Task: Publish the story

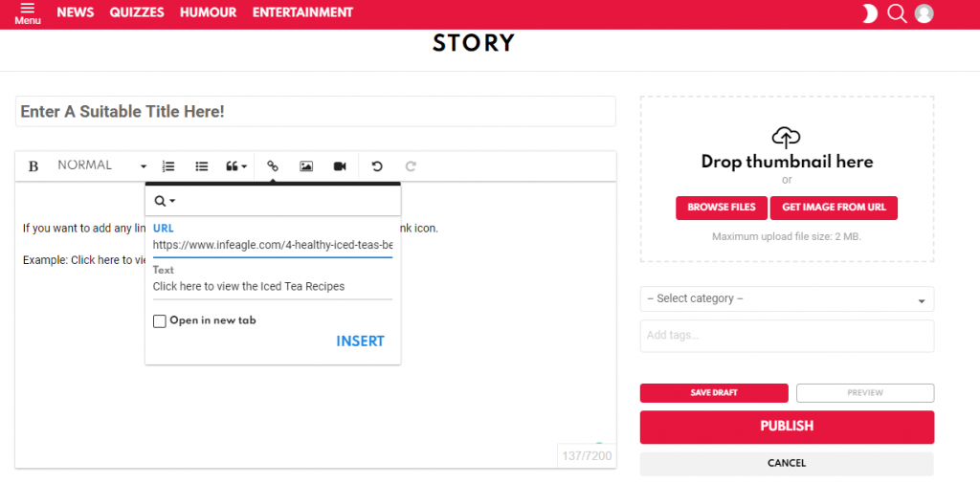Action: (x=787, y=427)
